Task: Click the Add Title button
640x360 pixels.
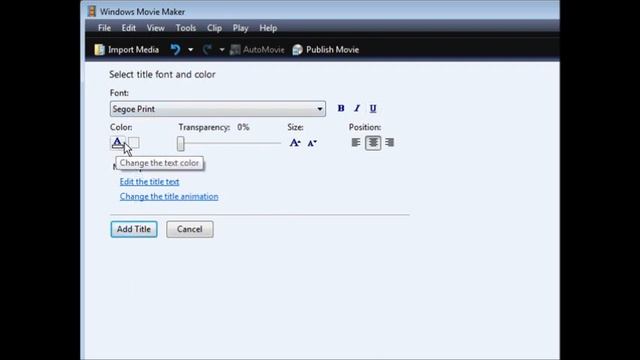Action: [x=134, y=229]
